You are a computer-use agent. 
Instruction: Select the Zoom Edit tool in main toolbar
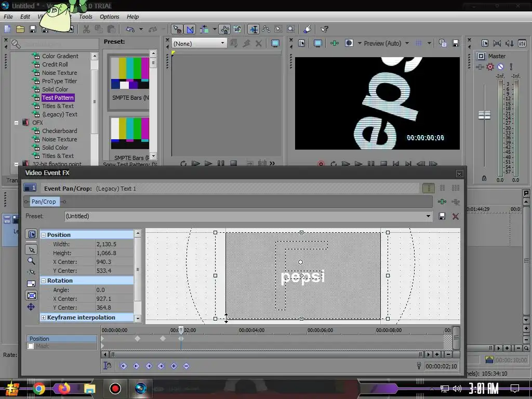[291, 29]
